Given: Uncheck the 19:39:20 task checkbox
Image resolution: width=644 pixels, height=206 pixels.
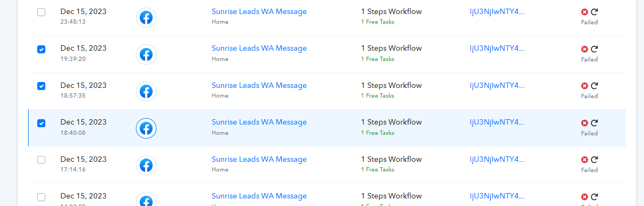Looking at the screenshot, I should click(x=42, y=49).
